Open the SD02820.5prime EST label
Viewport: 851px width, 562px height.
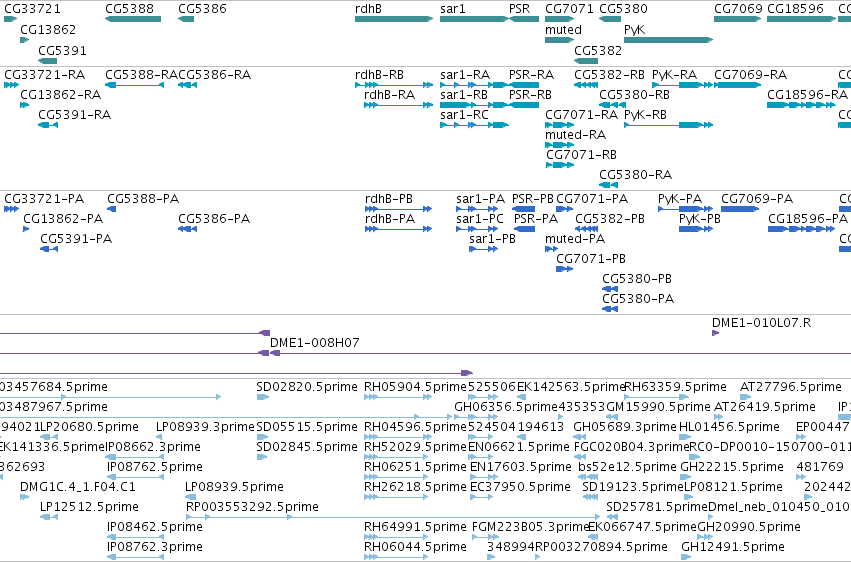point(307,387)
